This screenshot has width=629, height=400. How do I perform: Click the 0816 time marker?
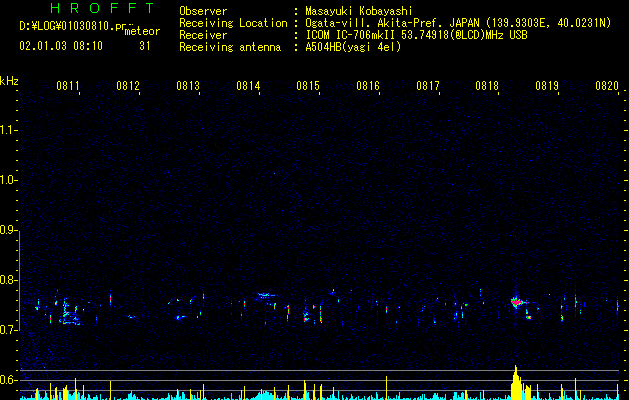368,85
